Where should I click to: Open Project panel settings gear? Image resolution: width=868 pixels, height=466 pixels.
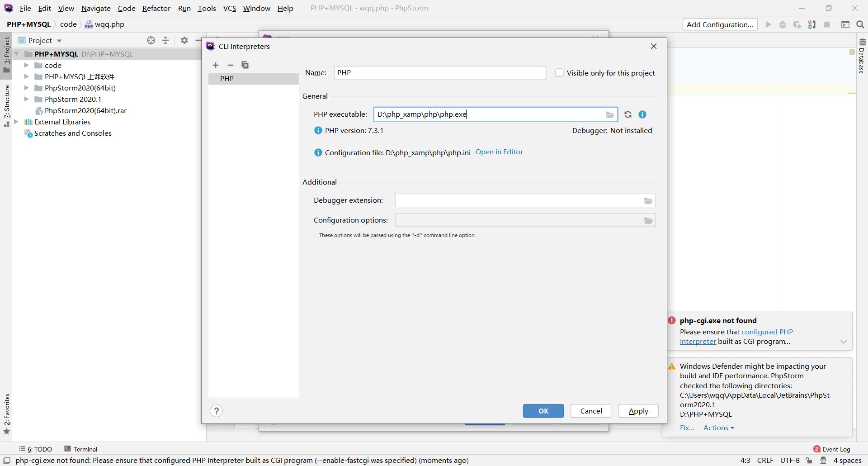[x=184, y=40]
